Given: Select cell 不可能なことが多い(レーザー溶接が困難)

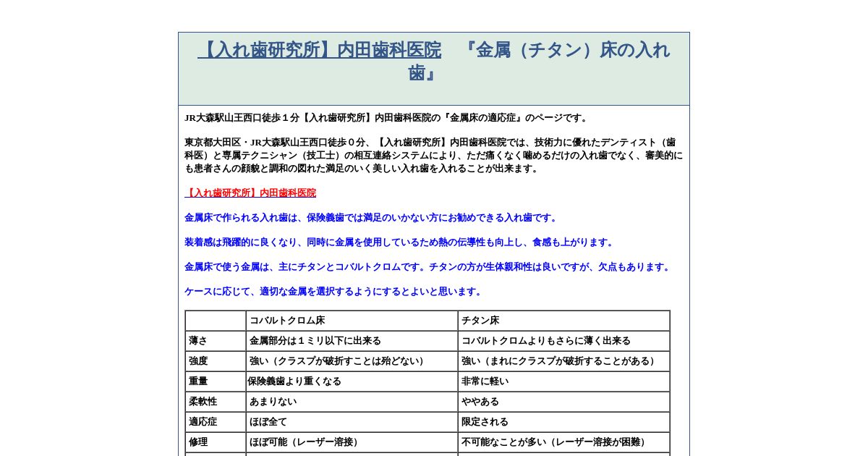Looking at the screenshot, I should pos(563,442).
